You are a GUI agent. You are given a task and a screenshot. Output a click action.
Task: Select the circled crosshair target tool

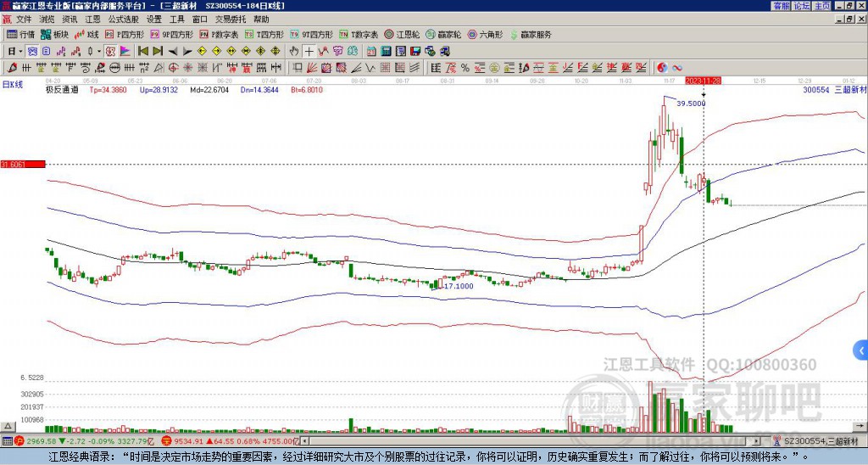[x=173, y=68]
